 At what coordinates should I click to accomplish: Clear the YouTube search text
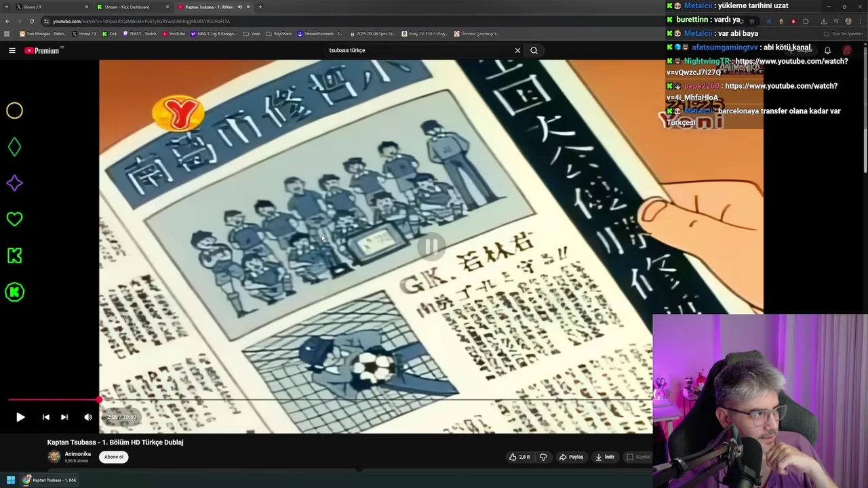point(517,50)
